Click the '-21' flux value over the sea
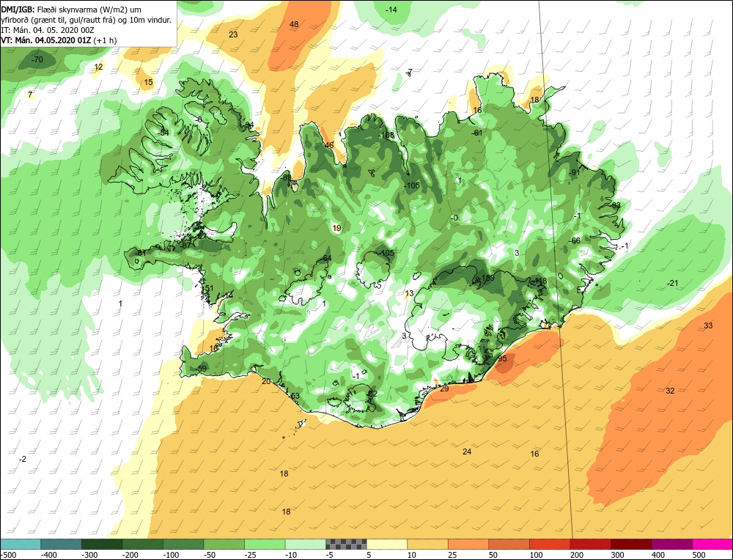733x560 pixels. pyautogui.click(x=672, y=283)
